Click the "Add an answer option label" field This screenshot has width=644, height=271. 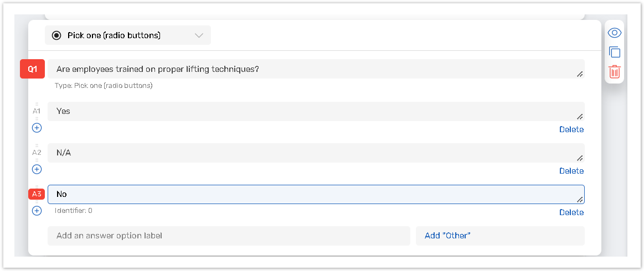point(228,236)
